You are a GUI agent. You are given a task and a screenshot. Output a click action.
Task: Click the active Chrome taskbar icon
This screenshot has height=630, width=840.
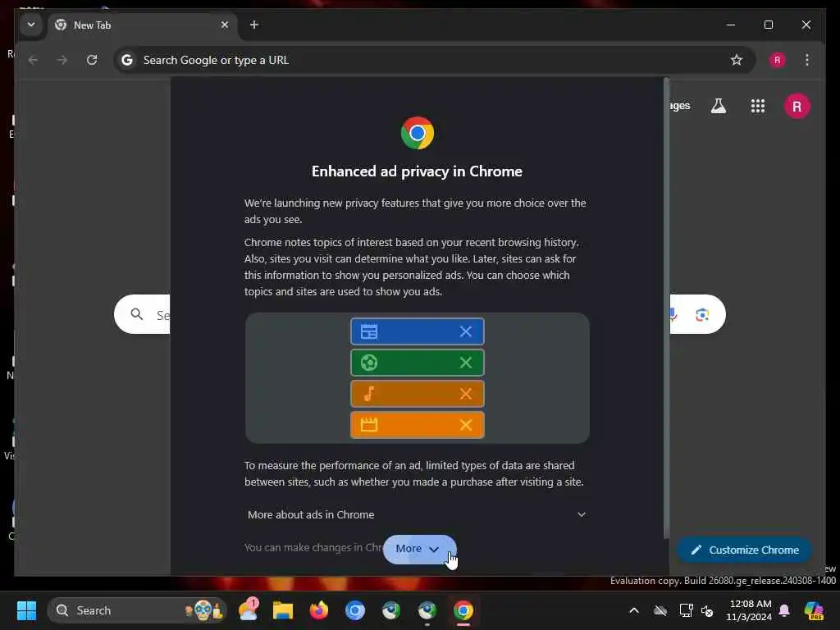pyautogui.click(x=463, y=610)
